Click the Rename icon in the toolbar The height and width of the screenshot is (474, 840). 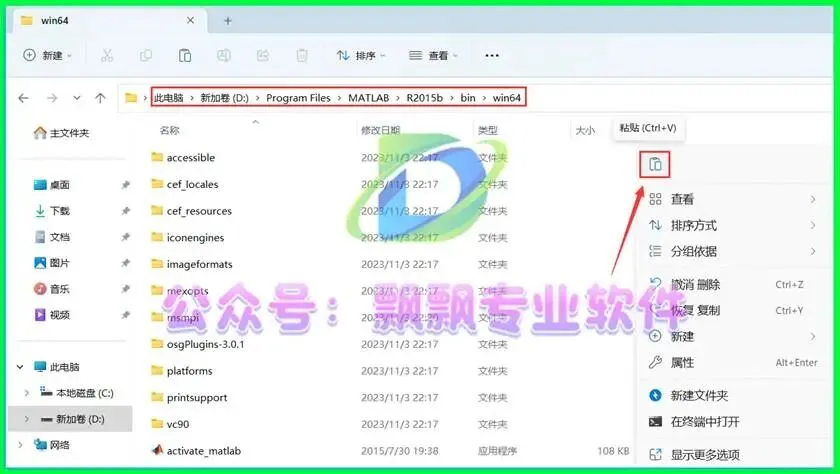[x=224, y=55]
